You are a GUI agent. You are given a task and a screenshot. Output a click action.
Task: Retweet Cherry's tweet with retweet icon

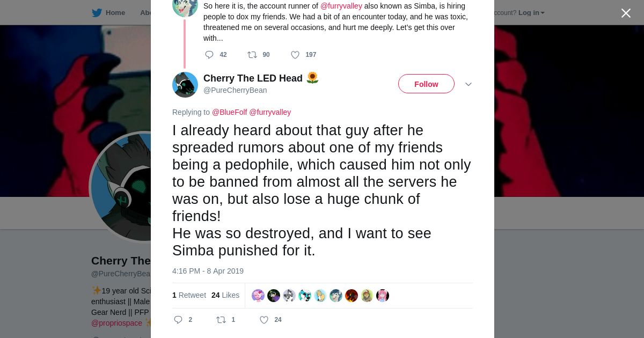tap(221, 320)
